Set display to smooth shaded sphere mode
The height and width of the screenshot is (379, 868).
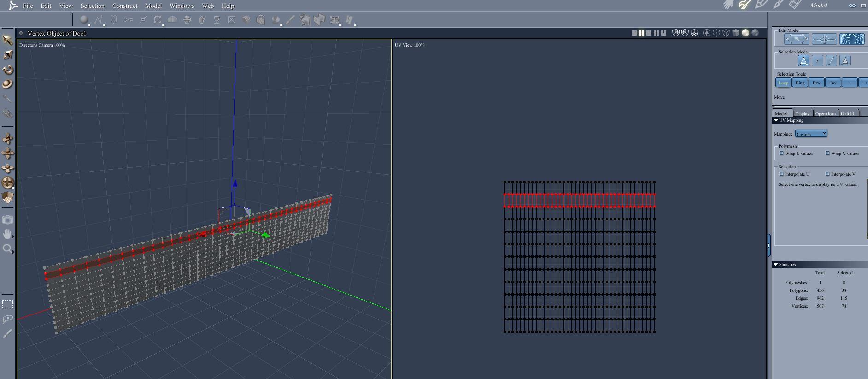pyautogui.click(x=745, y=33)
